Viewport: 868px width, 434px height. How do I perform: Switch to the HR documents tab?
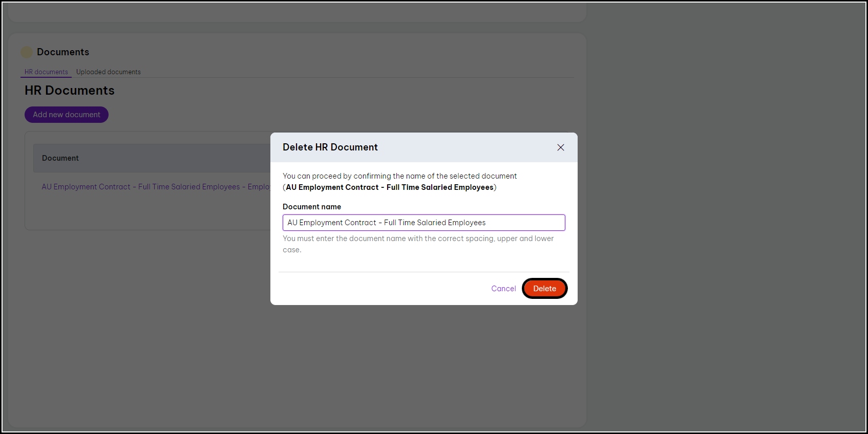click(x=46, y=72)
